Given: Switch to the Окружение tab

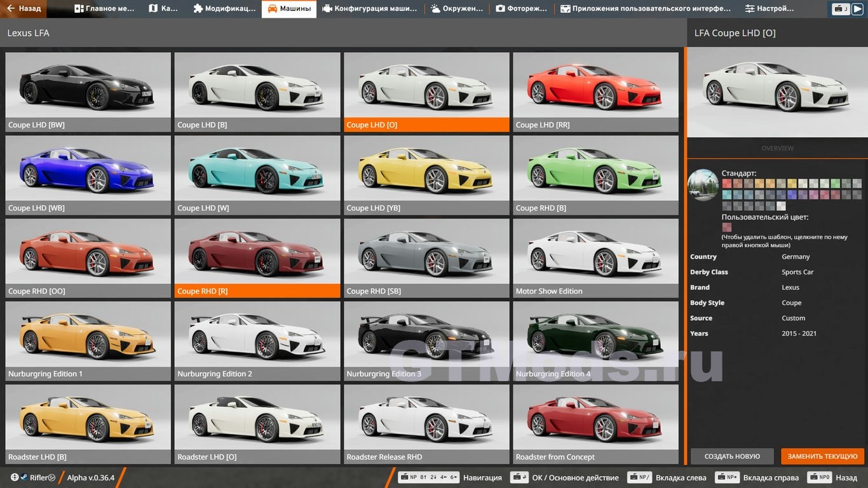Looking at the screenshot, I should (x=458, y=9).
